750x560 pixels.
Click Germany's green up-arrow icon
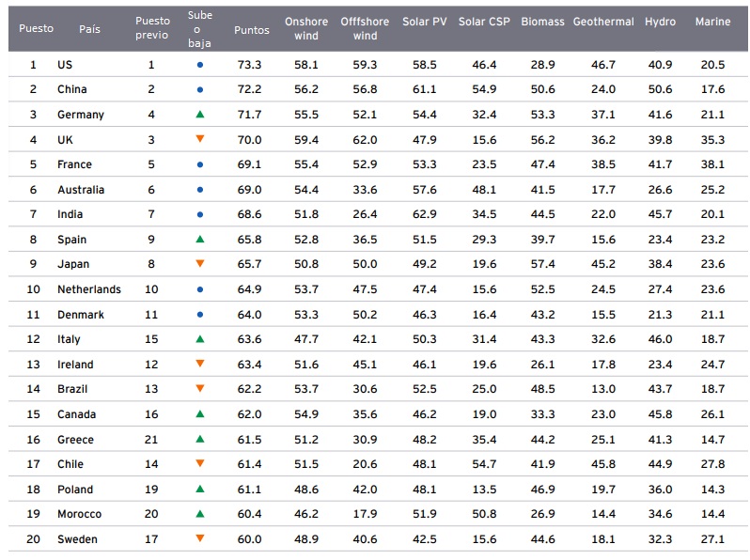tap(199, 115)
